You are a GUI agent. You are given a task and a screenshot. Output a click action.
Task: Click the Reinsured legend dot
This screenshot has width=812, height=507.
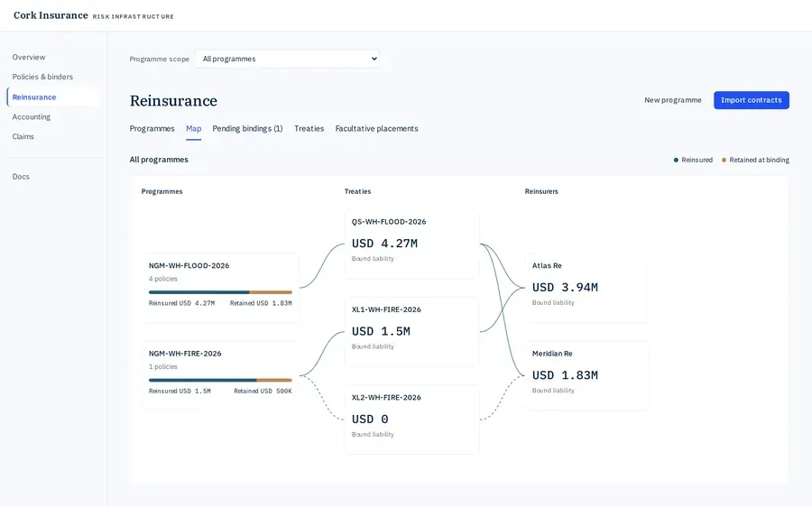pos(676,160)
